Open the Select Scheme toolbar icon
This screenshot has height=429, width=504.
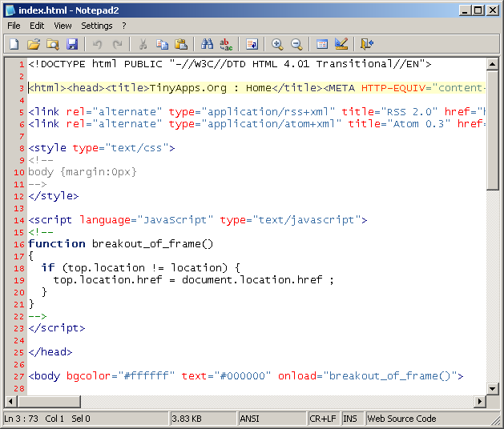point(322,44)
